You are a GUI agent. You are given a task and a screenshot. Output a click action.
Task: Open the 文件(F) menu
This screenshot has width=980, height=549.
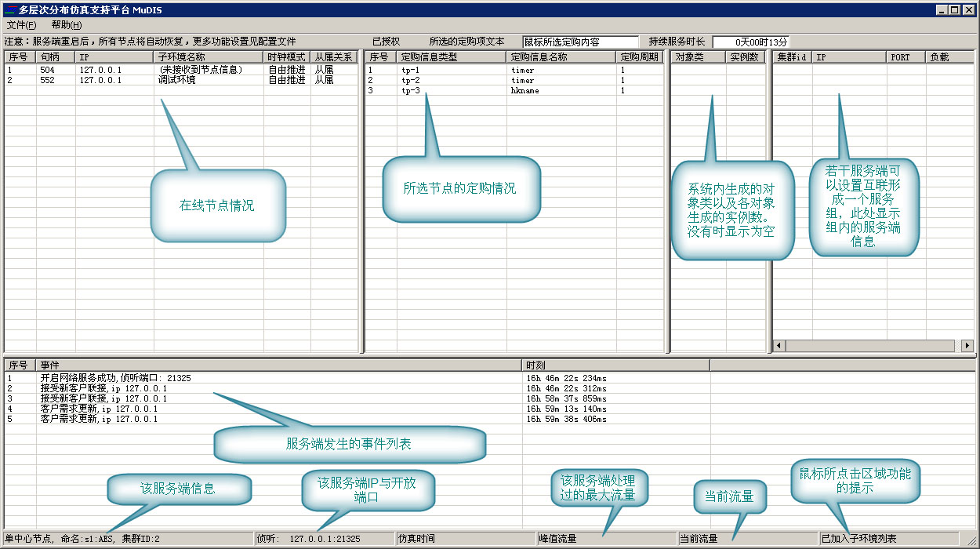pyautogui.click(x=21, y=25)
